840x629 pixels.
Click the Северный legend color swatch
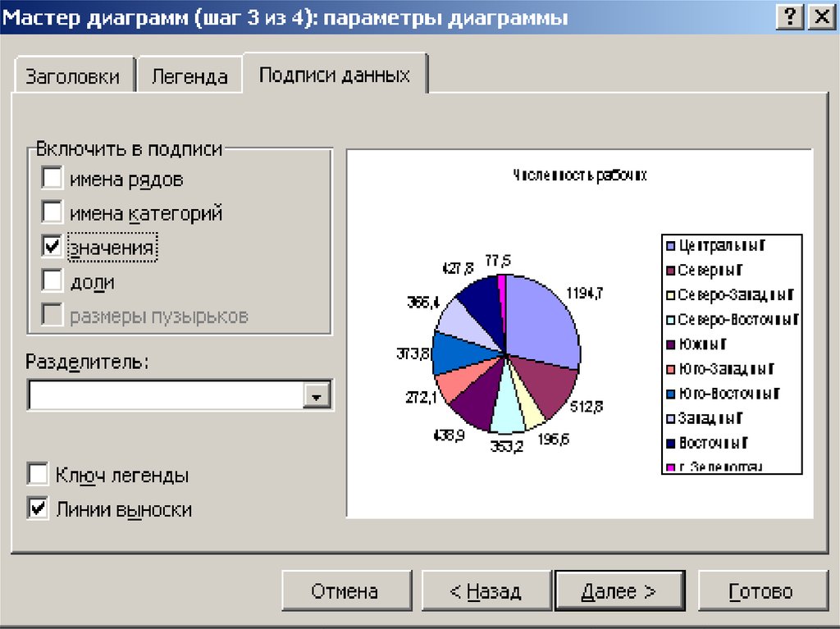[670, 271]
